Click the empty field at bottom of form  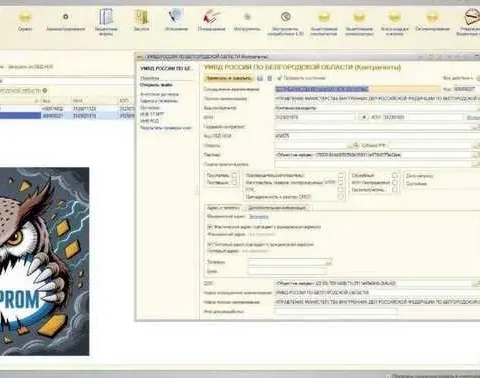point(336,311)
